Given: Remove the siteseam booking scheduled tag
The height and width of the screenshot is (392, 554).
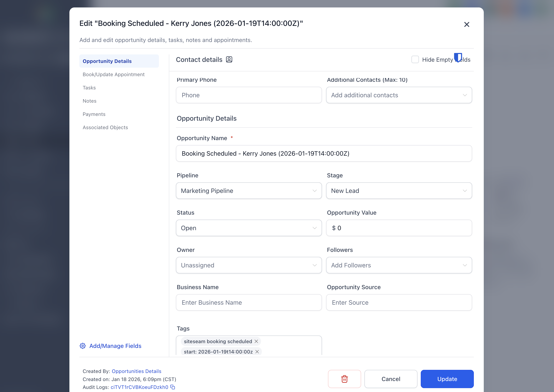Looking at the screenshot, I should click(x=256, y=341).
